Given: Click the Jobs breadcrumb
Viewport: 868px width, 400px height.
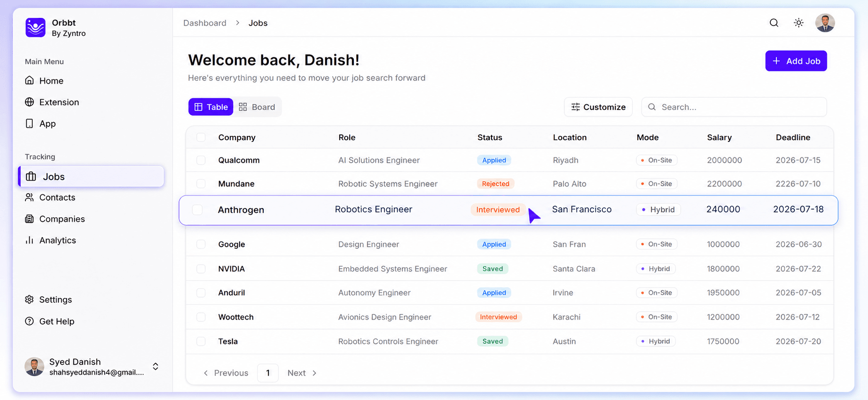Looking at the screenshot, I should coord(258,23).
